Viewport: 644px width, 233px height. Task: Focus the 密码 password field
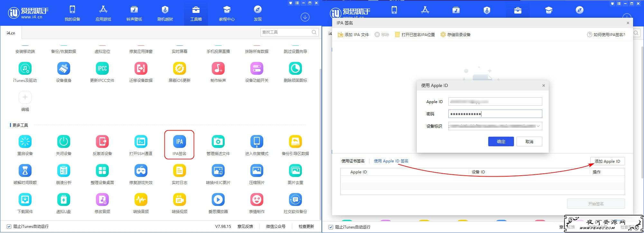(x=495, y=114)
